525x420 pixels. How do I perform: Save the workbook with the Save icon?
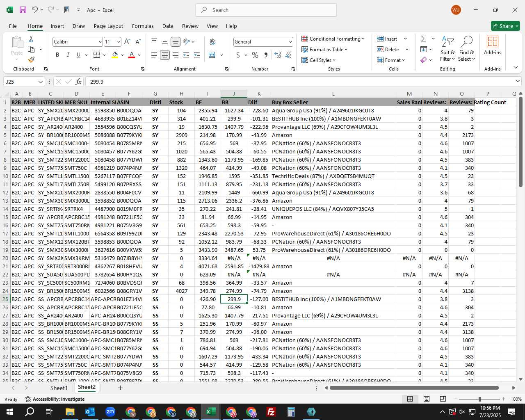click(x=23, y=10)
